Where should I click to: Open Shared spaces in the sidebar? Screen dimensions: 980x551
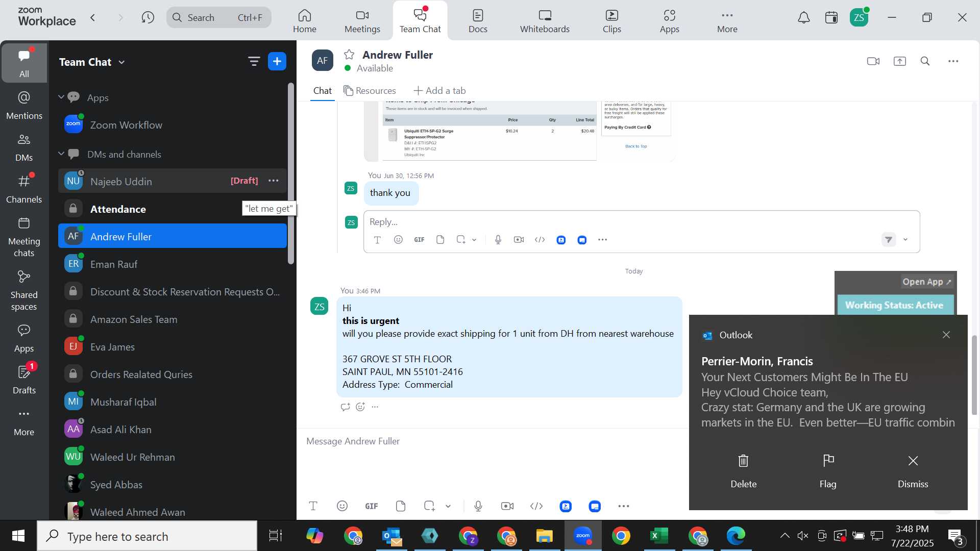tap(24, 291)
